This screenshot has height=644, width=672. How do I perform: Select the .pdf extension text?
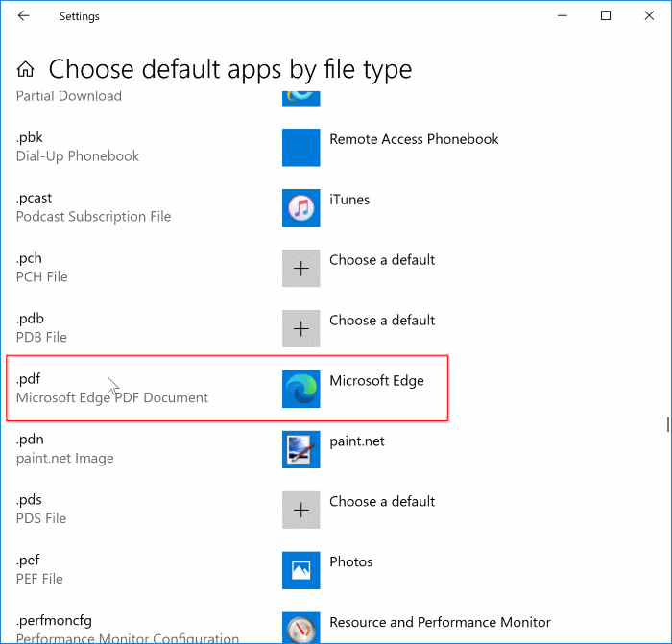(28, 379)
